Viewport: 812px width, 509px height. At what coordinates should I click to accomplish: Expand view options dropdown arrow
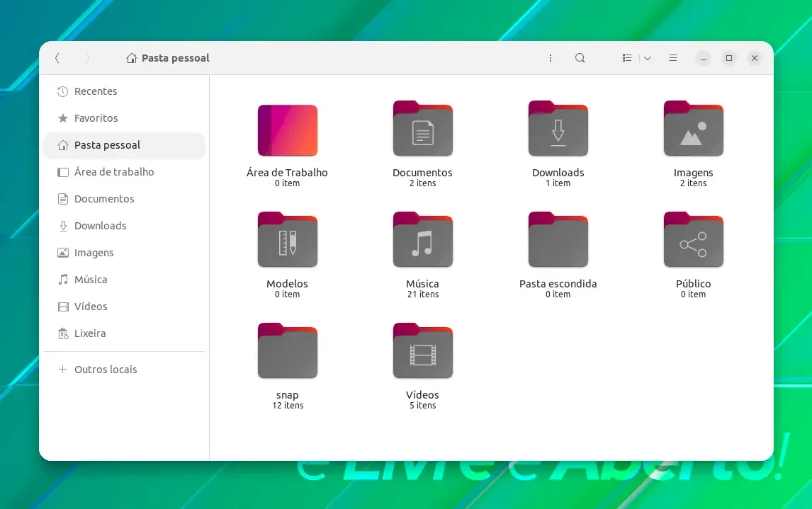[x=648, y=58]
